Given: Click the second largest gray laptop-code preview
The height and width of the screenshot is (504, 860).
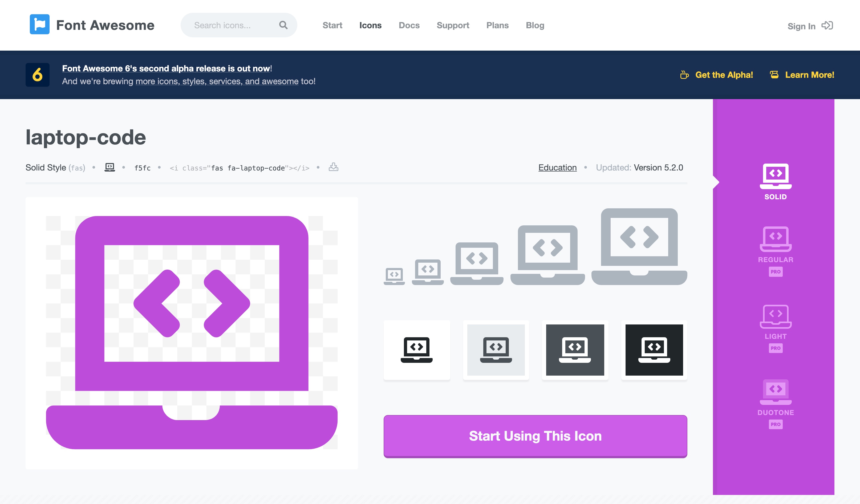Looking at the screenshot, I should [547, 255].
